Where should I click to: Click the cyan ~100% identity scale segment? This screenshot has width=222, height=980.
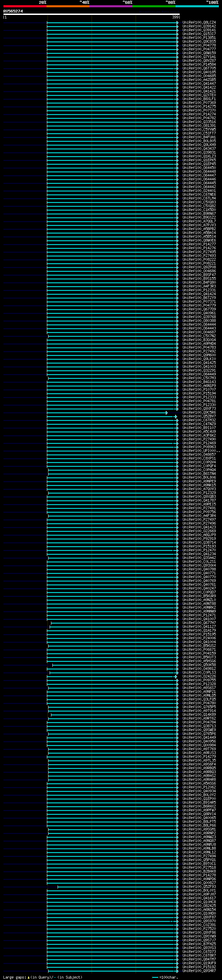(197, 6)
